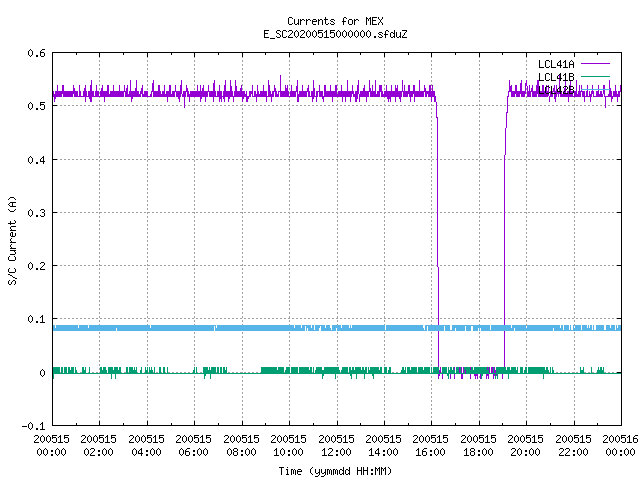
Task: Click the 200515 08:00 x-axis tick label
Action: click(x=241, y=446)
